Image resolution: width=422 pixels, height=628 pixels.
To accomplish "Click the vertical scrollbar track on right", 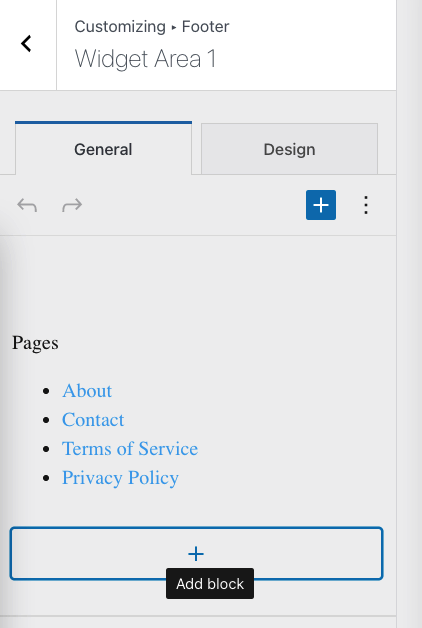I will [409, 314].
